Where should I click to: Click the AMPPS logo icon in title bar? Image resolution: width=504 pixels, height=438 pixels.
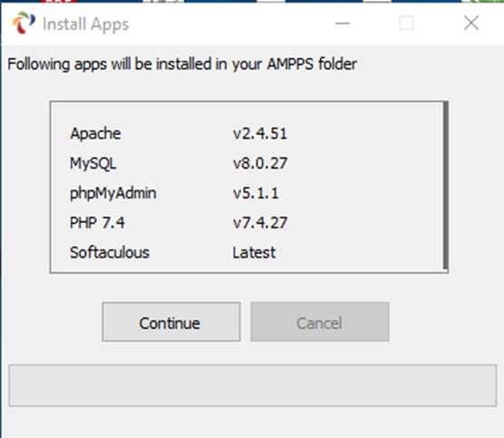24,24
